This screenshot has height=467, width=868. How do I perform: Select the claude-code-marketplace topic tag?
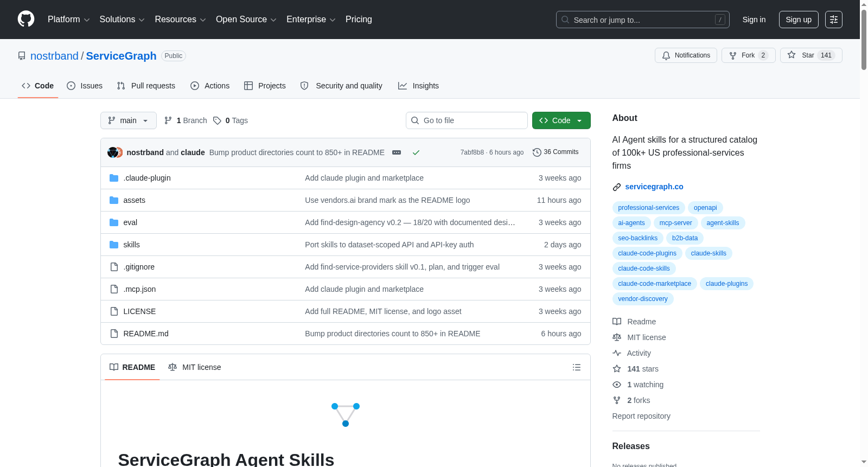point(655,284)
